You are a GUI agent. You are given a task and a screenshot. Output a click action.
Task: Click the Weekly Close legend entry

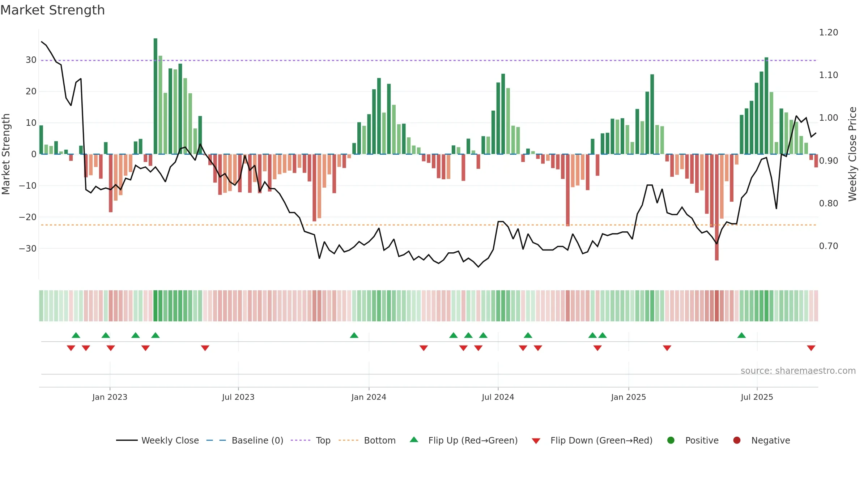coord(157,440)
